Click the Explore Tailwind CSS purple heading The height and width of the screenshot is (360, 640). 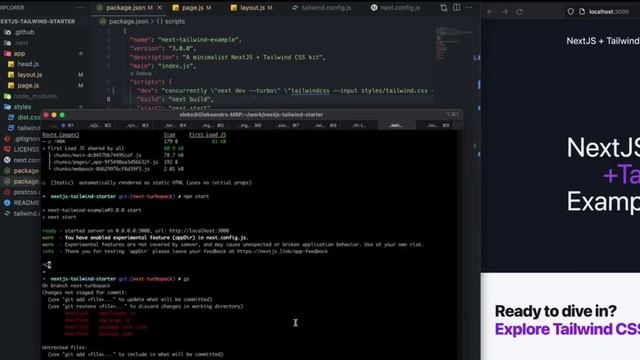pos(567,329)
